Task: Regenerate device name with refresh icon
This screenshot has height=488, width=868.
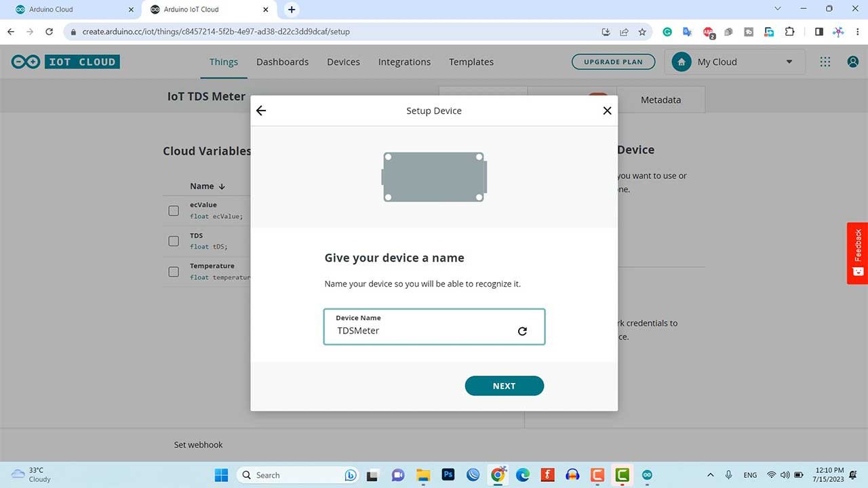Action: click(522, 331)
